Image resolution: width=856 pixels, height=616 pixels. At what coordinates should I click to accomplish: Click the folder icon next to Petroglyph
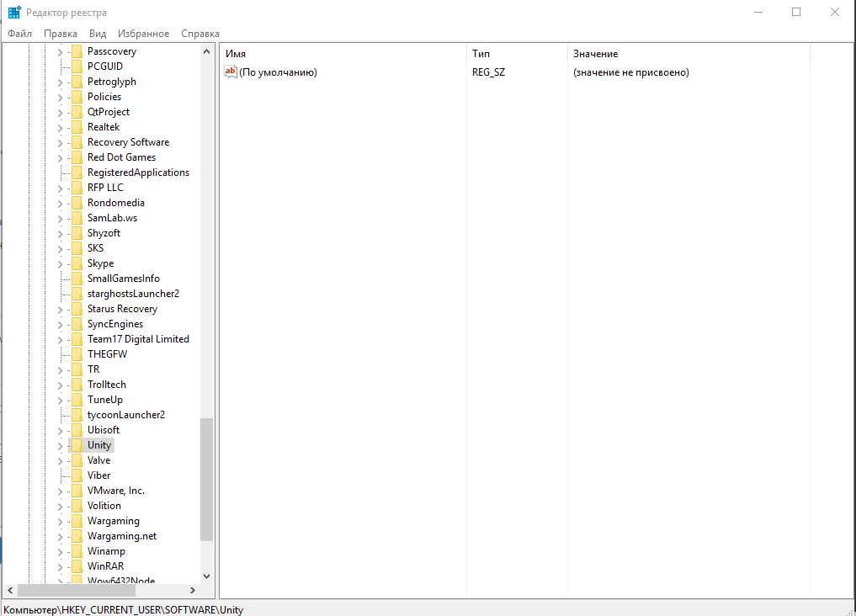(77, 82)
